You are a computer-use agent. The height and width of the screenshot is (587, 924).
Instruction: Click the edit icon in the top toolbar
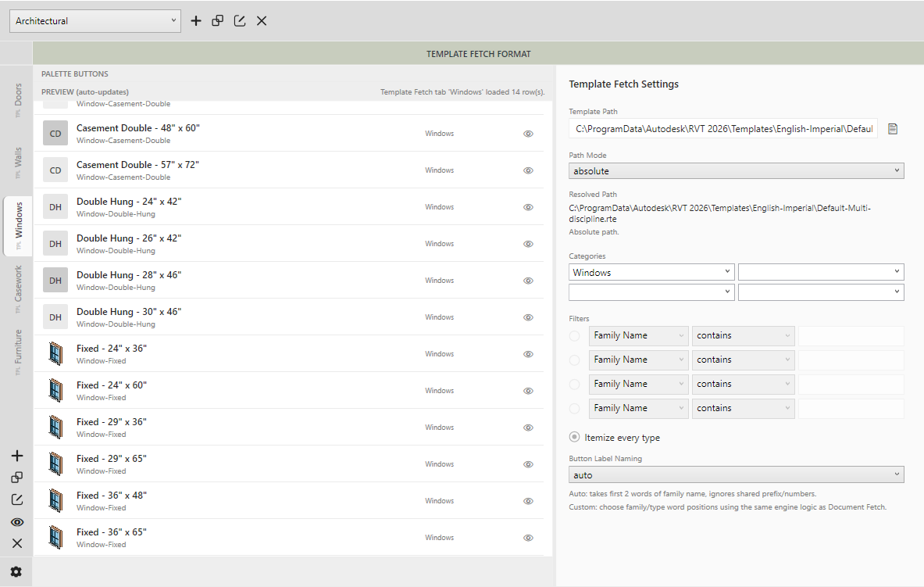click(x=239, y=20)
